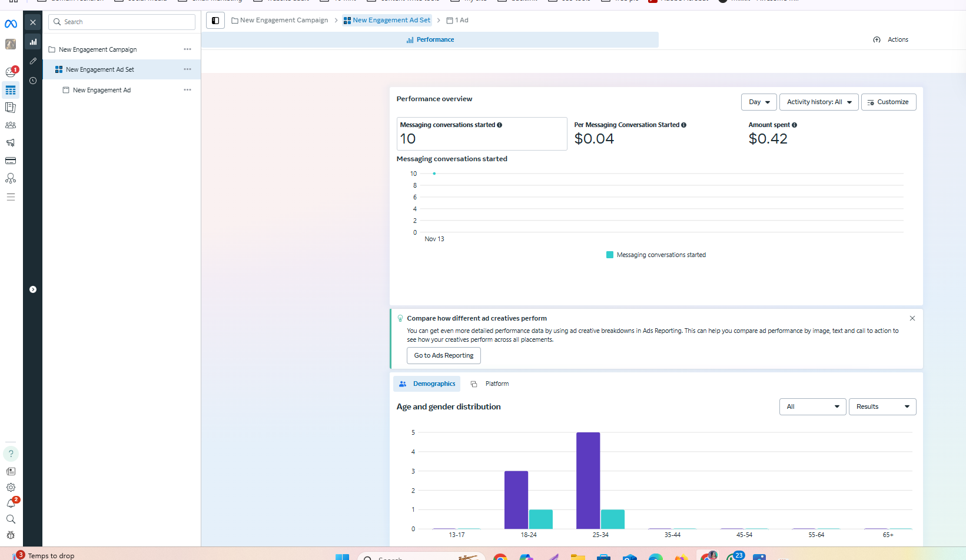The width and height of the screenshot is (966, 560).
Task: Open the clock history icon
Action: (33, 81)
